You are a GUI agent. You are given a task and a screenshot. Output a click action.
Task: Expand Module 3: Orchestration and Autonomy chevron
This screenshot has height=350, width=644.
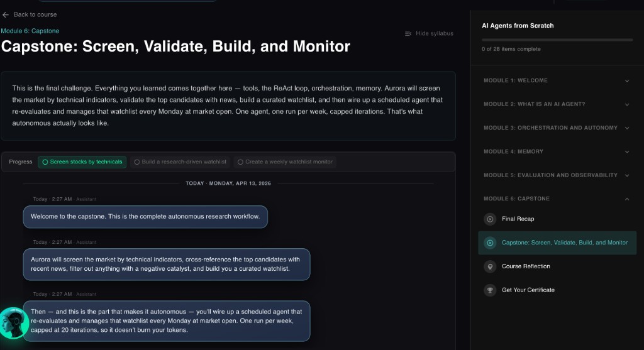(627, 128)
